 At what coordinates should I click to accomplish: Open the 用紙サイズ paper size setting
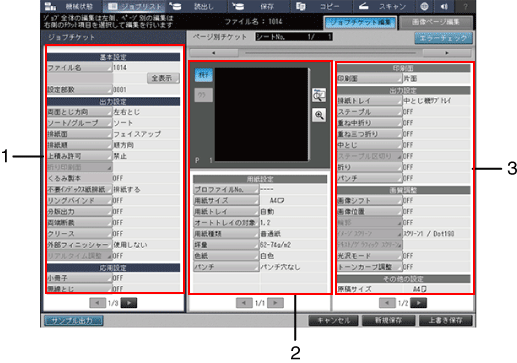[226, 201]
